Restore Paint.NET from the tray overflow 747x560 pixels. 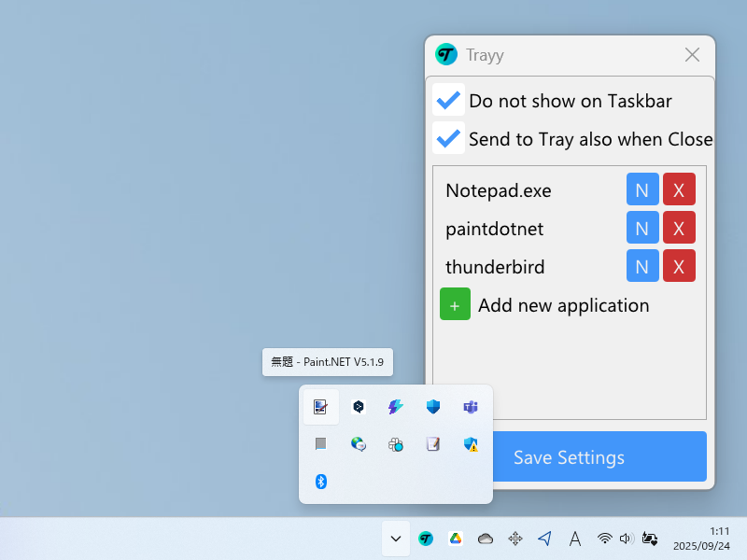click(x=320, y=407)
